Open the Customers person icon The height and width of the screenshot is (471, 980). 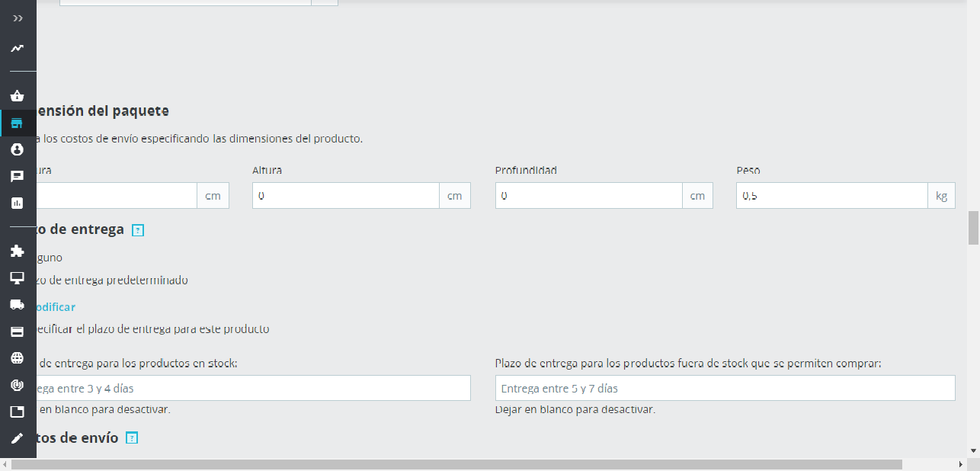pos(18,150)
